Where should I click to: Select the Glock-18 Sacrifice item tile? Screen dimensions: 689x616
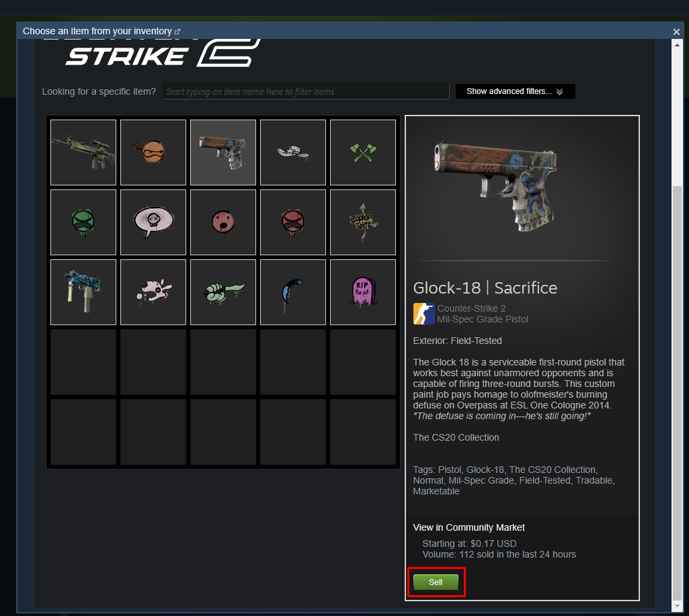pos(222,152)
